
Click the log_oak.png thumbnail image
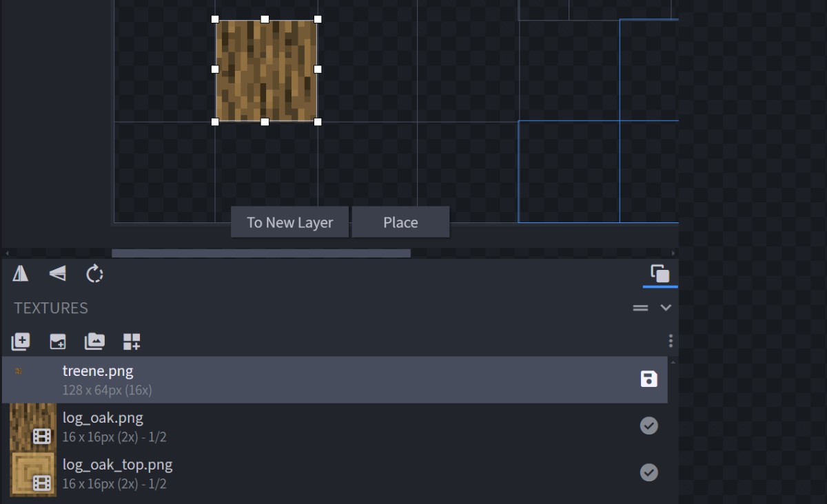tap(33, 426)
